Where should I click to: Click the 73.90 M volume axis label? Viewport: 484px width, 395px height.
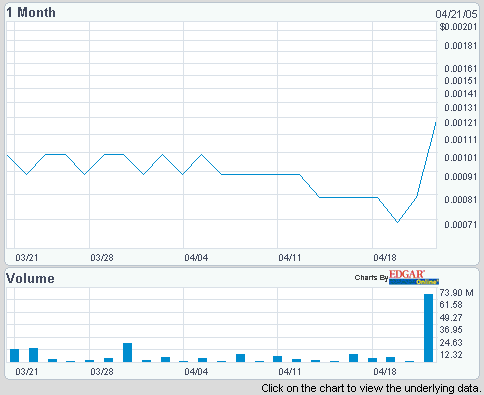457,293
